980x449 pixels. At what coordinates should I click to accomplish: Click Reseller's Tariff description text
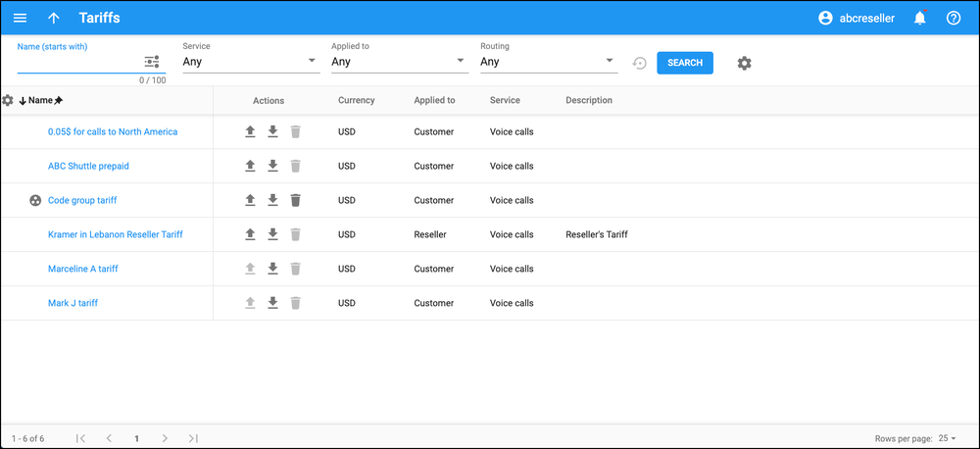[597, 234]
